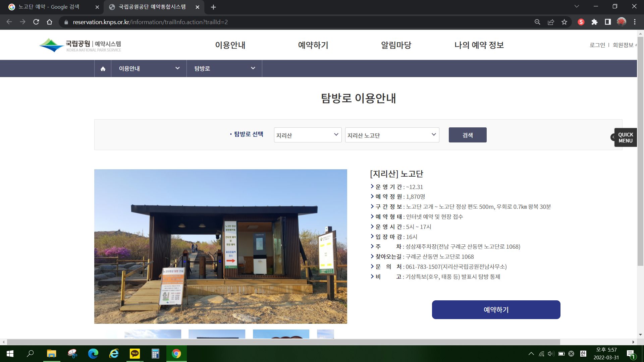Expand the QUICK MENU side panel
The height and width of the screenshot is (362, 644).
(x=625, y=137)
